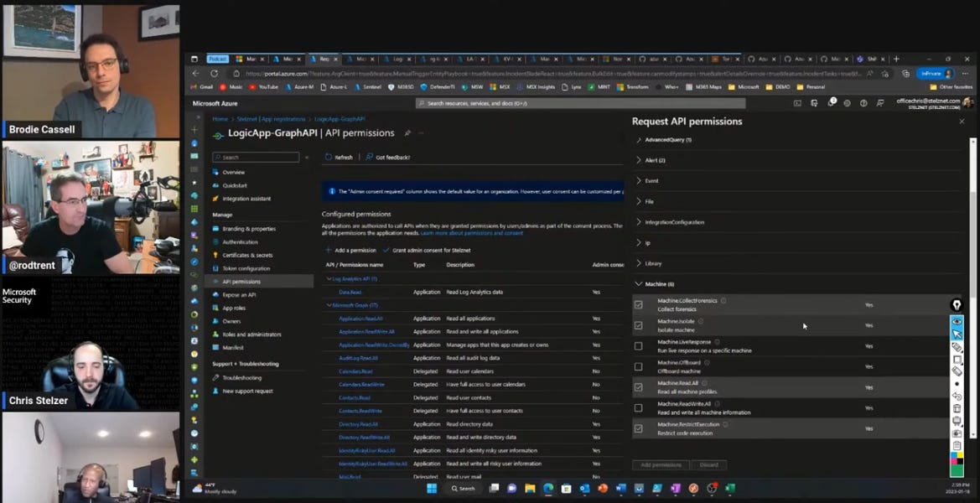Open a new browser tab
This screenshot has width=980, height=503.
click(x=896, y=59)
